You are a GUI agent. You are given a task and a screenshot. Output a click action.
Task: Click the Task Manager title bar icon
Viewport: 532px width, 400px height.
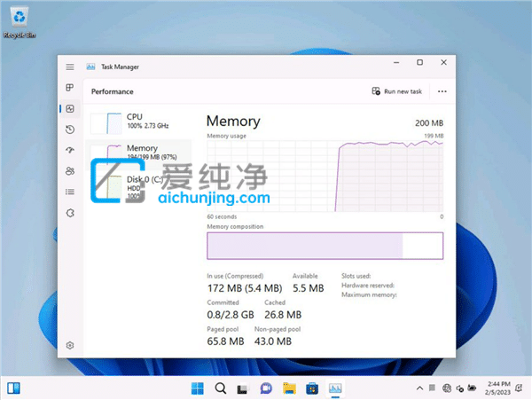[x=90, y=67]
